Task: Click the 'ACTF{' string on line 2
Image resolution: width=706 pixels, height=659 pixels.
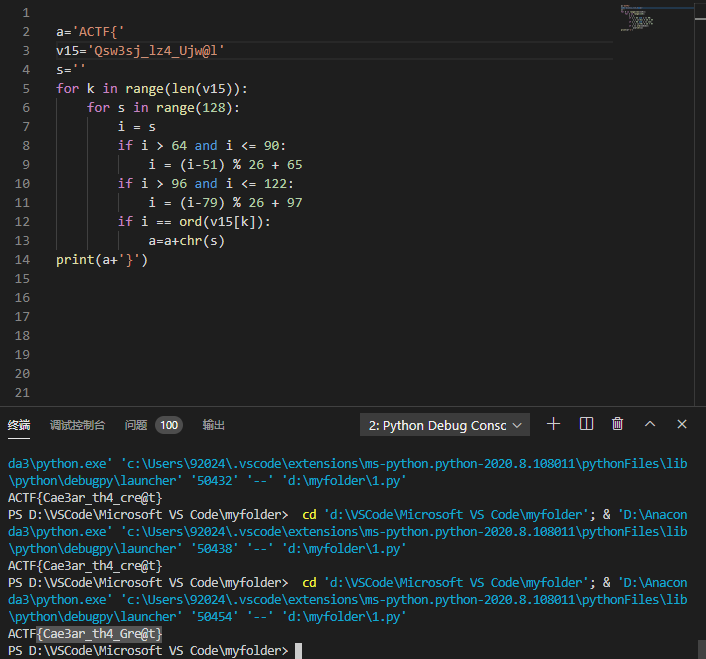Action: point(98,32)
